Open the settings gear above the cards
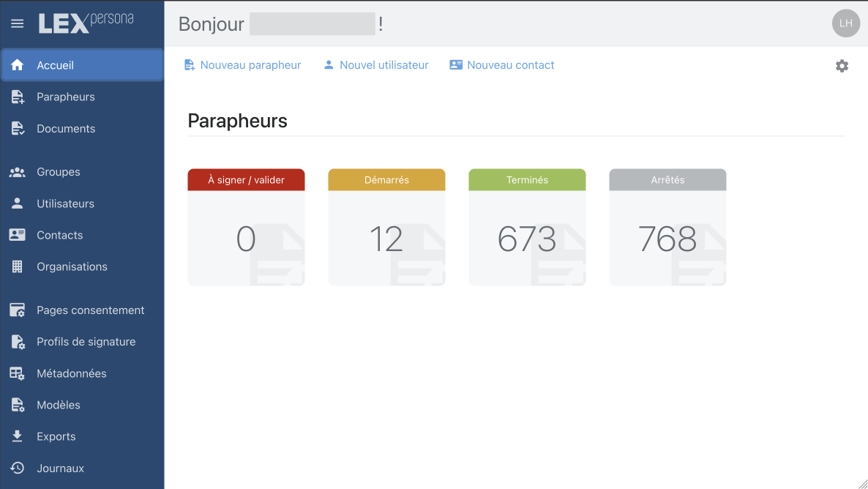 [842, 65]
